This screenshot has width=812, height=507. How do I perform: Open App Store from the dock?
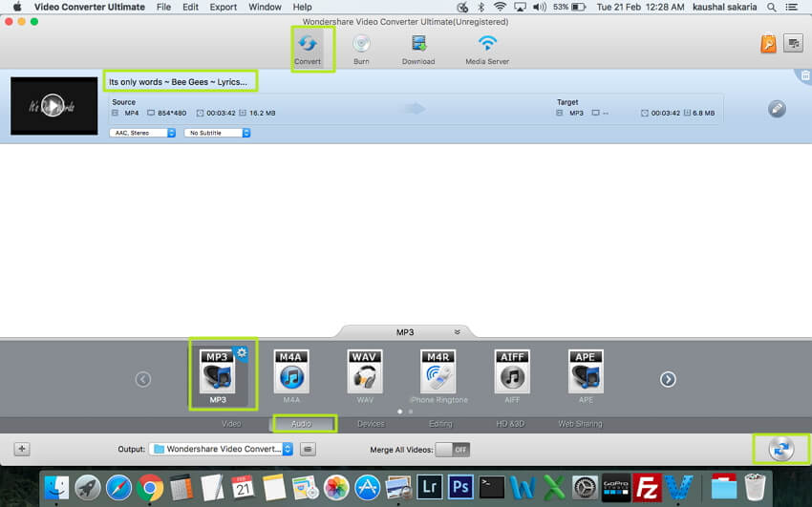[367, 488]
